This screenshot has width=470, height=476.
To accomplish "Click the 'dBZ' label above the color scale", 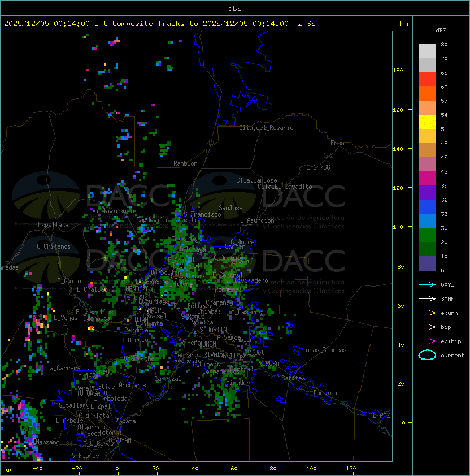I will coord(441,31).
